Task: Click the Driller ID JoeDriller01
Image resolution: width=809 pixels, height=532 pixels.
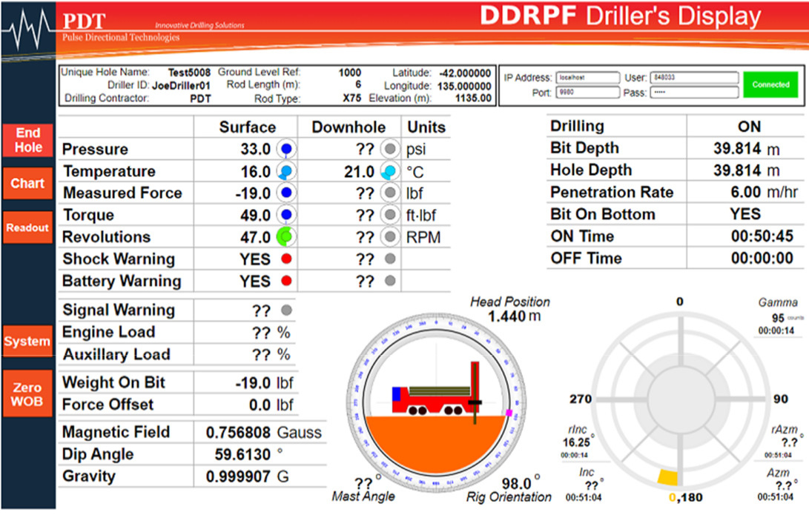Action: point(181,85)
